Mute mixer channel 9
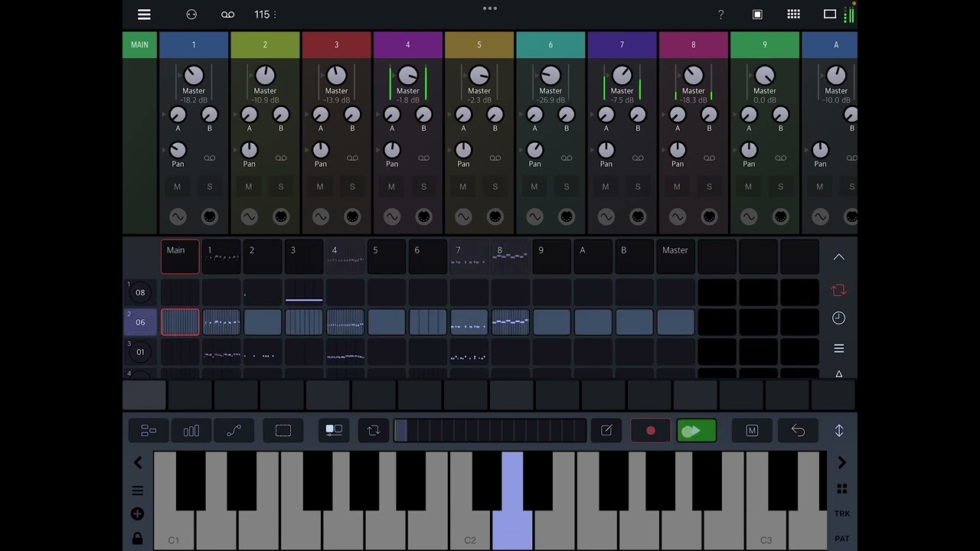Screen dimensions: 980x551 (748, 187)
